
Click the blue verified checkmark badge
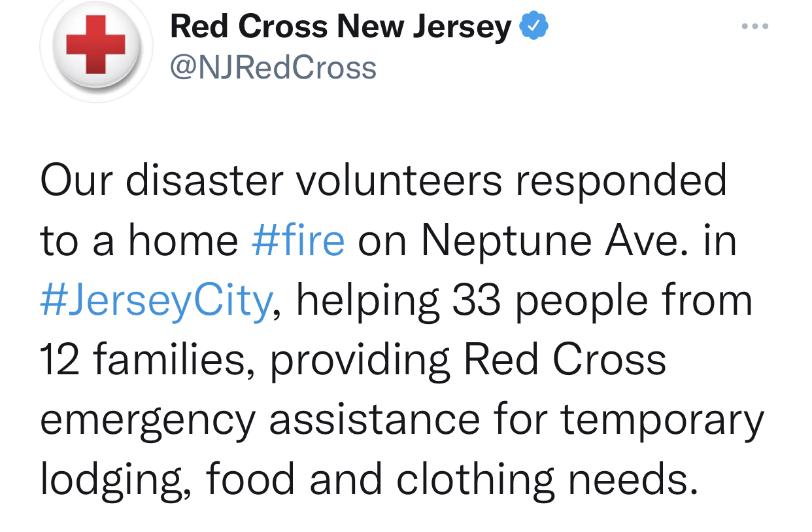point(533,27)
